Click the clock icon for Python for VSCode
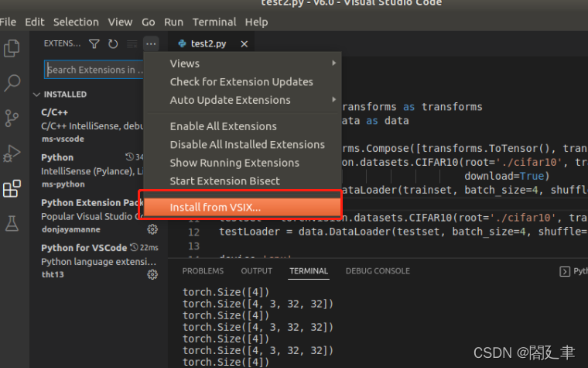This screenshot has height=368, width=588. click(x=134, y=247)
